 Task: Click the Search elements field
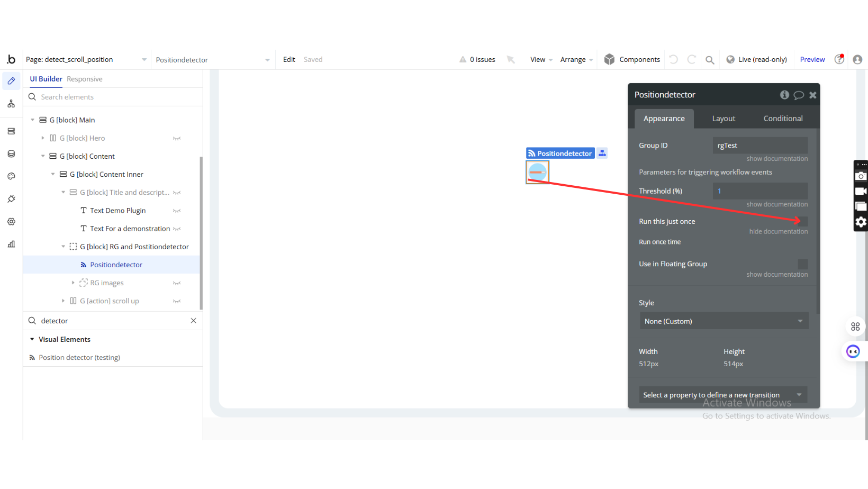pyautogui.click(x=113, y=97)
